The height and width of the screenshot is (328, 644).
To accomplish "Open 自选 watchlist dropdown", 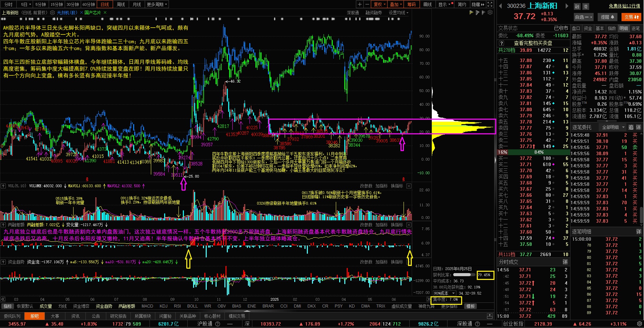I will [584, 17].
